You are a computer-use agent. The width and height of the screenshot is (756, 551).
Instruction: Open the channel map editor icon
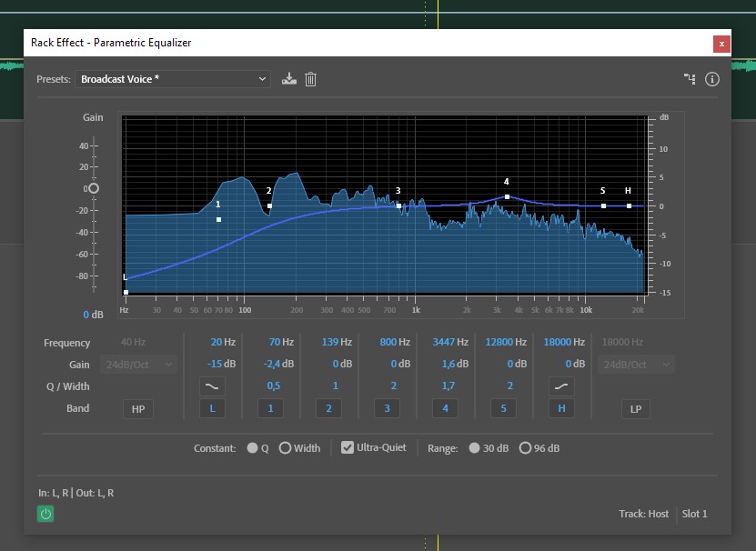690,79
